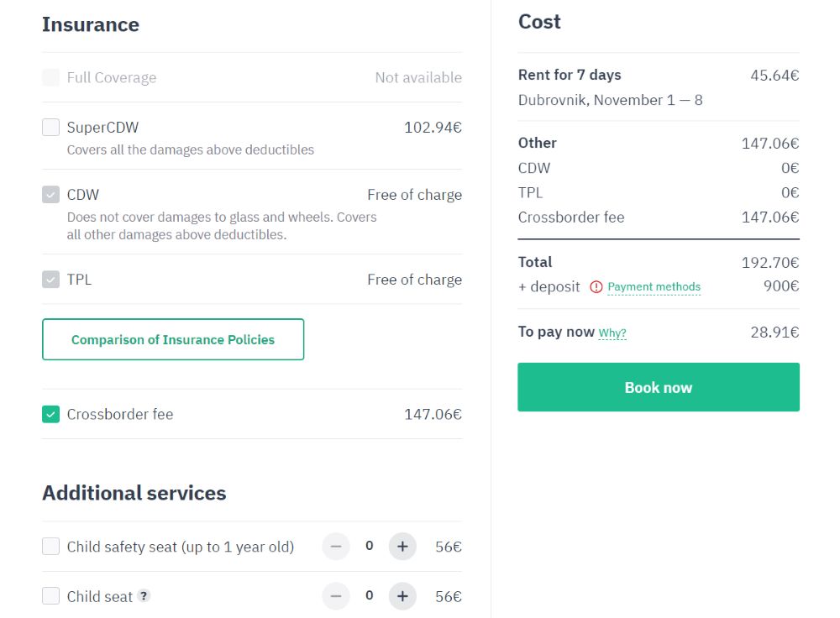Increase Child safety seat quantity with plus
This screenshot has width=840, height=618.
402,547
